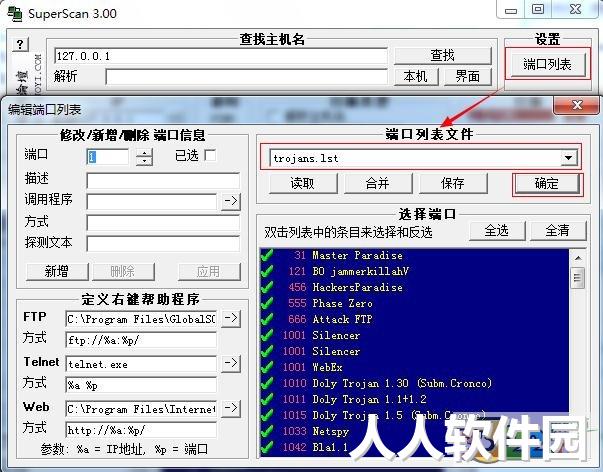The image size is (603, 472).
Task: Open the trojans.lst port list dropdown
Action: click(568, 158)
